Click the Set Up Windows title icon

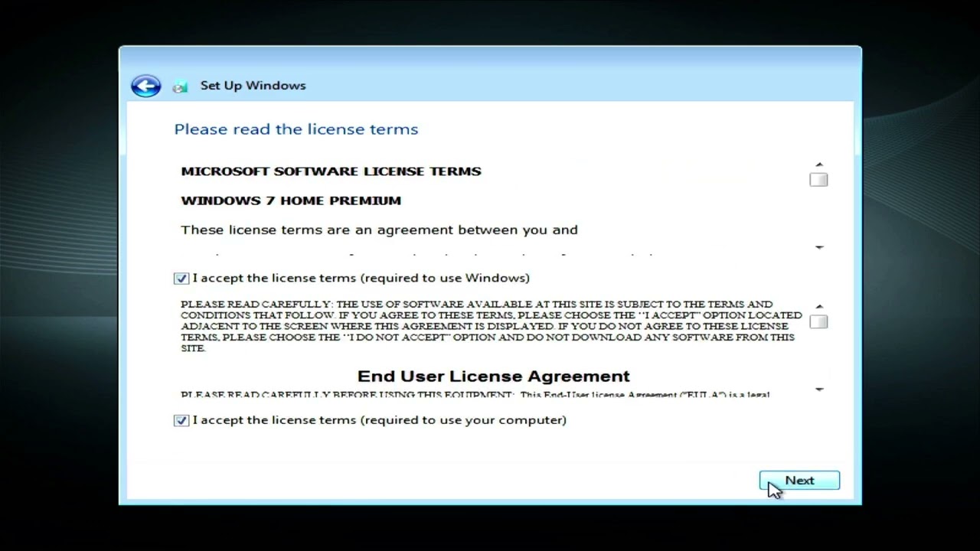tap(180, 86)
